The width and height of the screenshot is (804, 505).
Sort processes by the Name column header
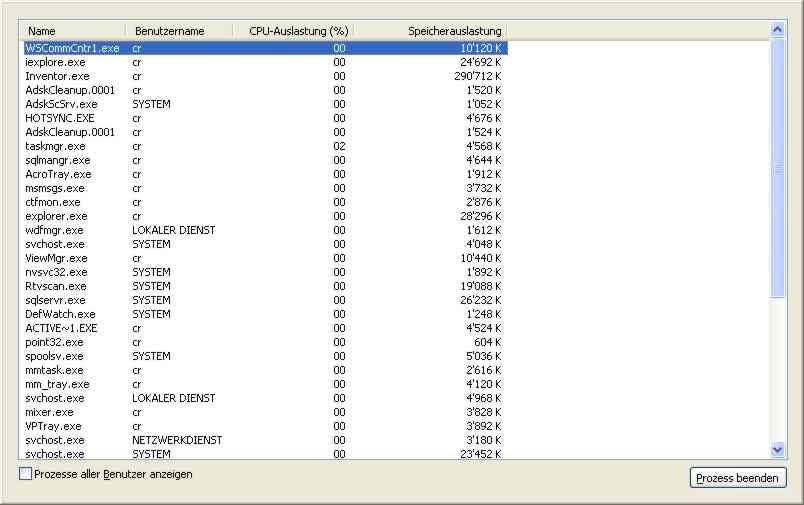click(73, 31)
